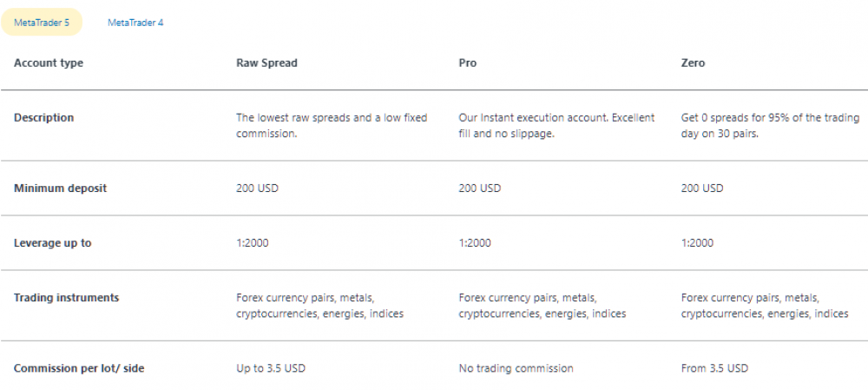Click Raw Spread description about fixed commission
The width and height of the screenshot is (868, 390).
point(332,126)
